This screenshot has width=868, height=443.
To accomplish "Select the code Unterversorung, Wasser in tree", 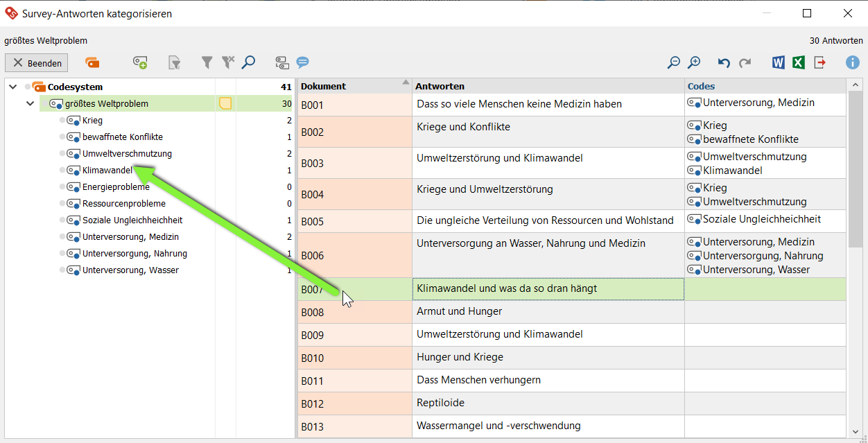I will coord(130,270).
